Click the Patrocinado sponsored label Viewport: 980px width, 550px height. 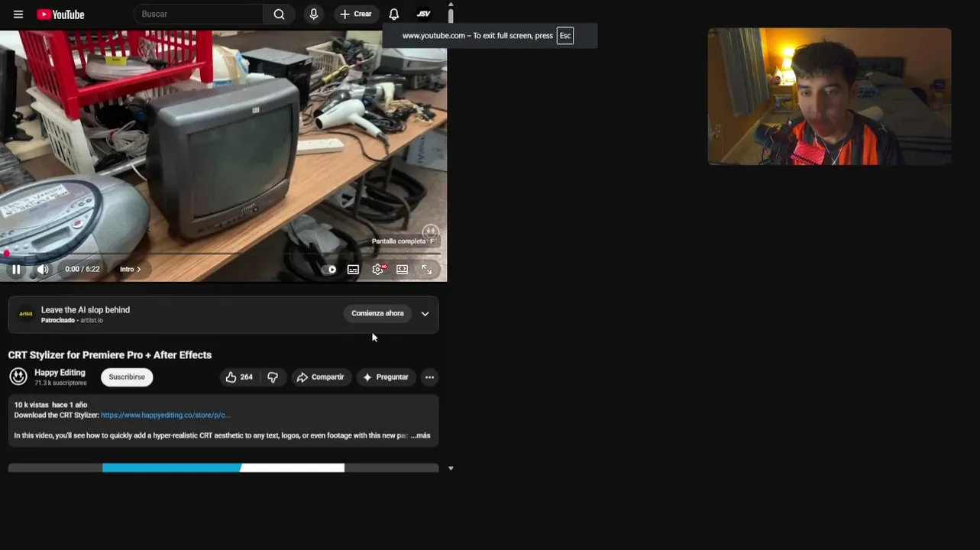pos(58,320)
